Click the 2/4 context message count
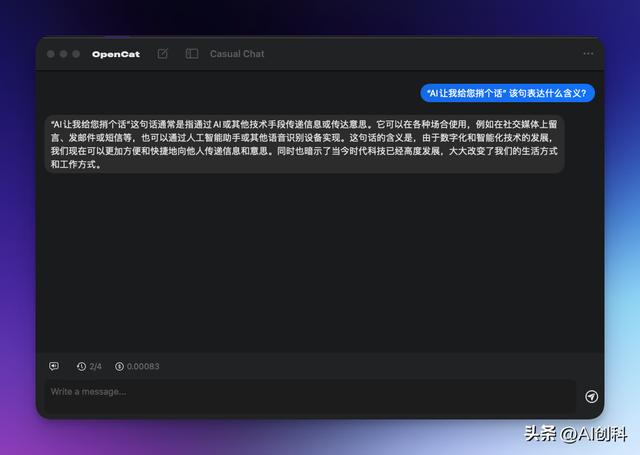This screenshot has height=455, width=640. (x=96, y=366)
